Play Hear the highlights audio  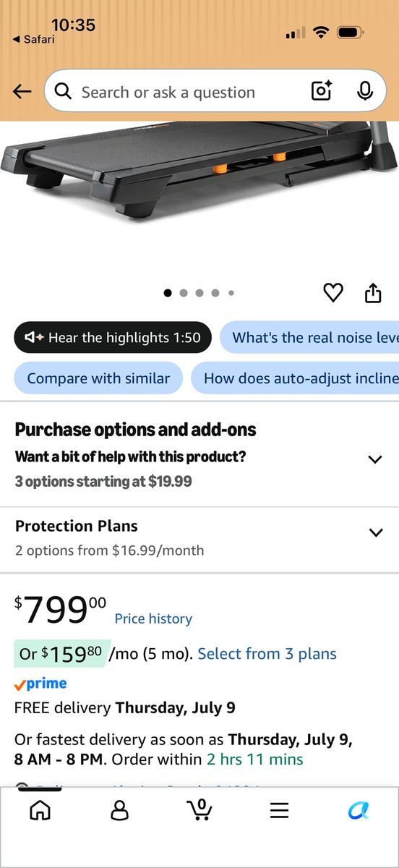click(x=113, y=338)
